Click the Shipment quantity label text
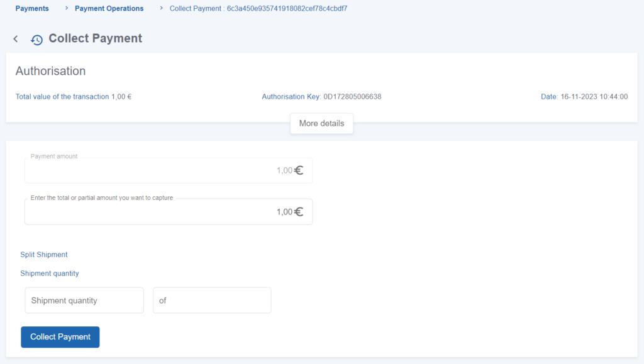 pyautogui.click(x=50, y=273)
